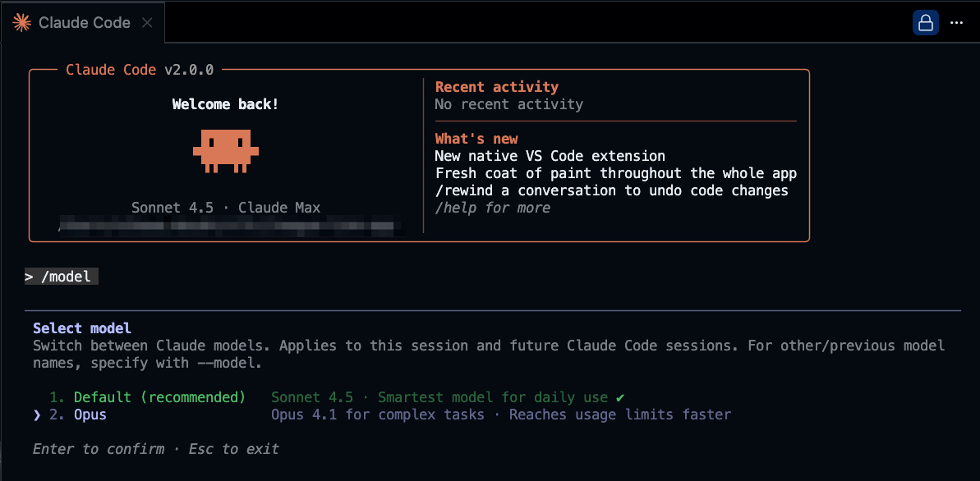Click 'Enter to confirm · Esc to exit' hint
The height and width of the screenshot is (481, 980).
pyautogui.click(x=155, y=449)
